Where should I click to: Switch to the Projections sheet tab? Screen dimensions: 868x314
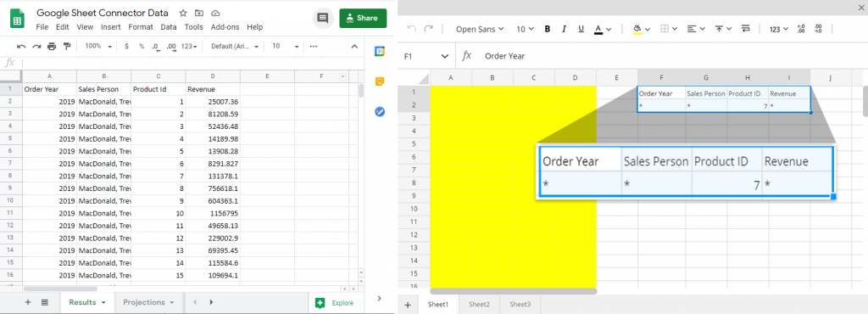point(148,302)
